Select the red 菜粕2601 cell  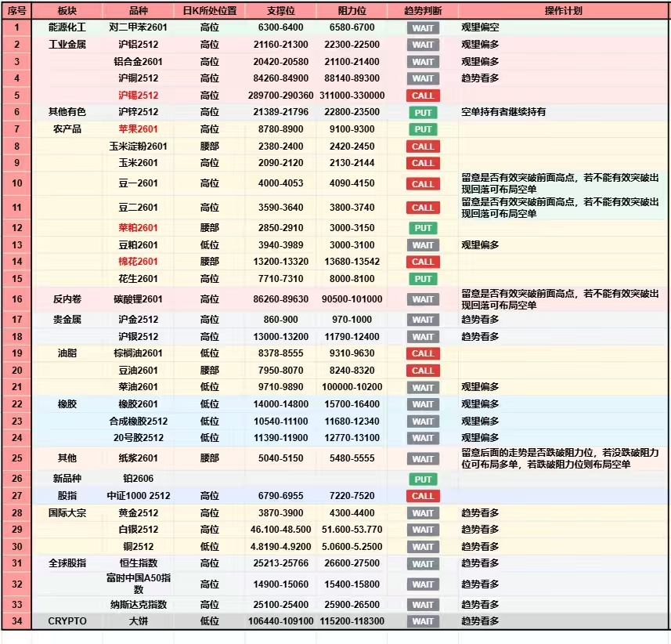pyautogui.click(x=139, y=228)
